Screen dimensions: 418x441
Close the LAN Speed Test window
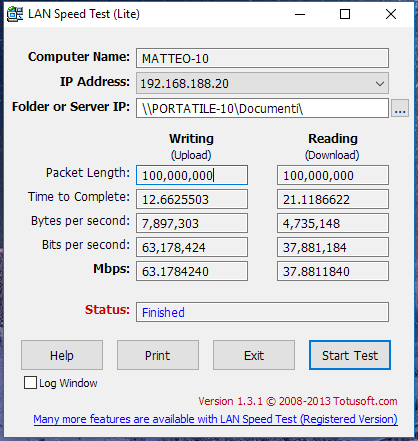click(391, 14)
